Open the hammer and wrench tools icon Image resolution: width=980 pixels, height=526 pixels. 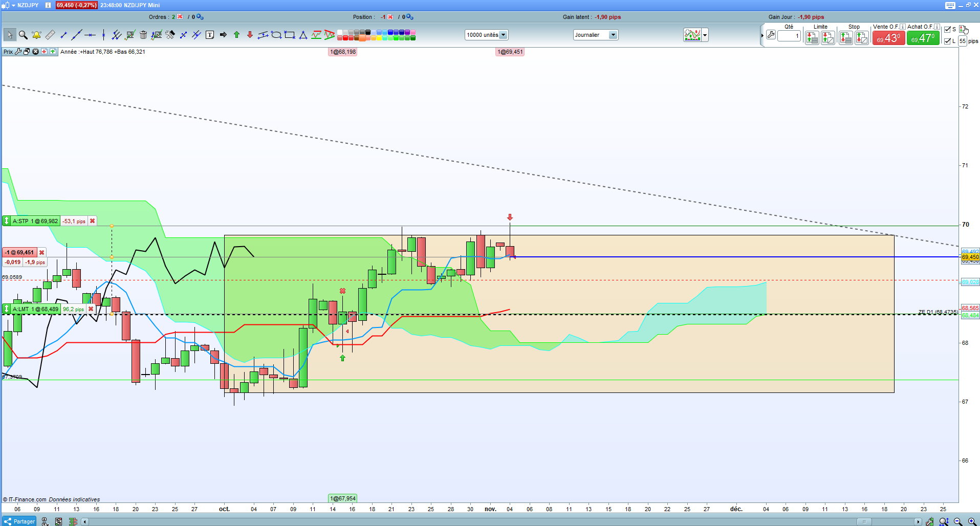point(170,35)
